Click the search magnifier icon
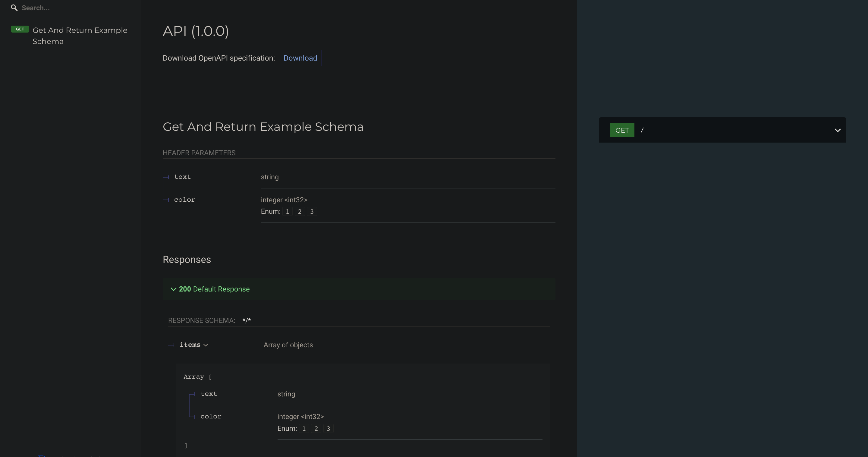The width and height of the screenshot is (868, 457). click(14, 8)
